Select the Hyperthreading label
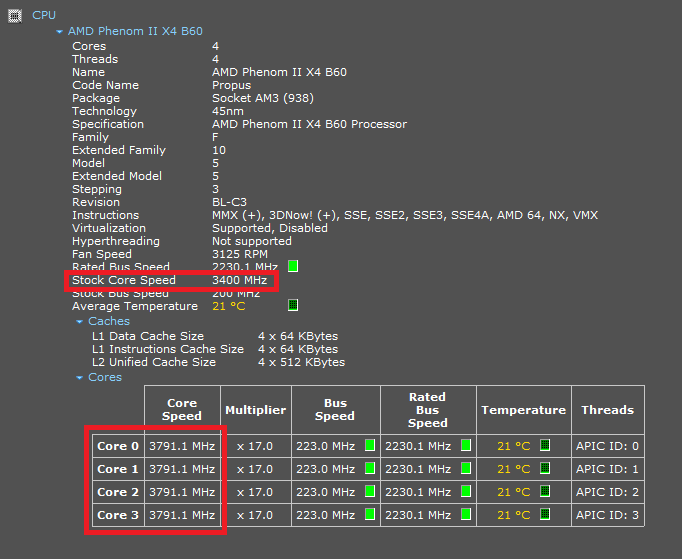Screen dimensions: 682x559 116,241
